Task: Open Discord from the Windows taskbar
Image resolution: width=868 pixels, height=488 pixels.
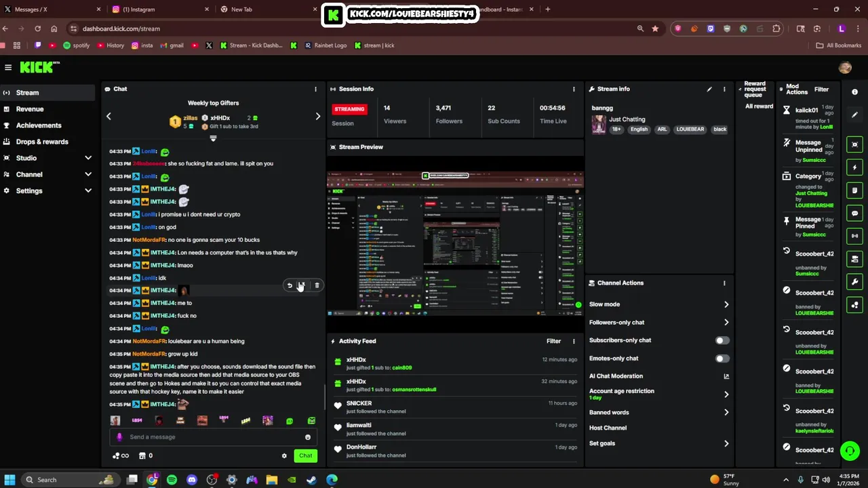Action: point(192,480)
